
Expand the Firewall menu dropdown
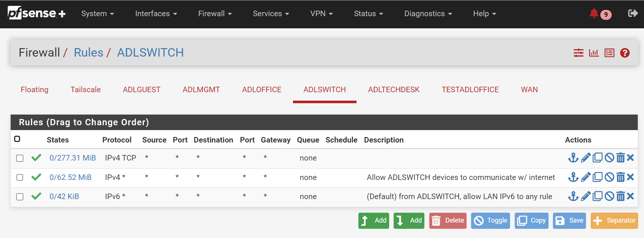coord(215,14)
